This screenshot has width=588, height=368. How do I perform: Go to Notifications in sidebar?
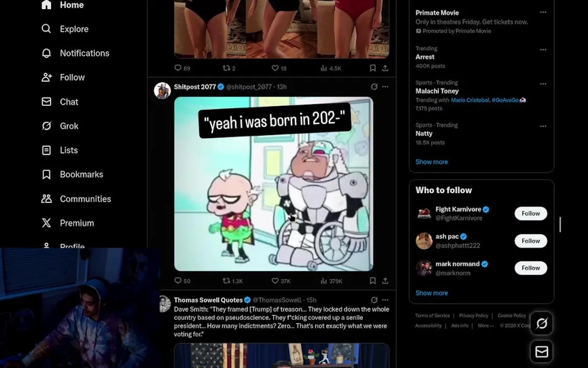pyautogui.click(x=76, y=53)
